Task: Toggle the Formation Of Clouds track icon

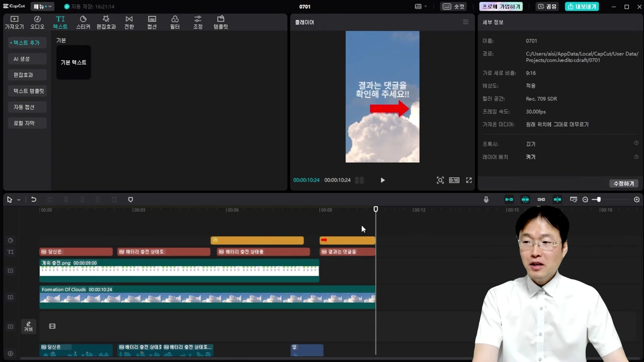Action: tap(11, 297)
